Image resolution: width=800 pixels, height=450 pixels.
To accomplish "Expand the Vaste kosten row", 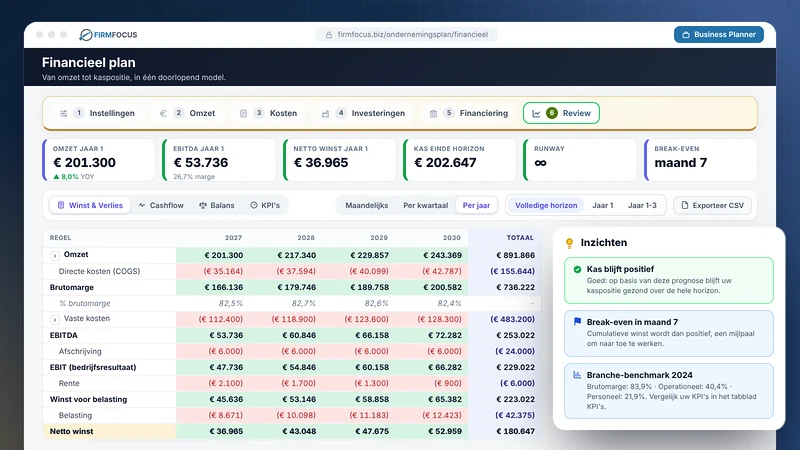I will (55, 319).
